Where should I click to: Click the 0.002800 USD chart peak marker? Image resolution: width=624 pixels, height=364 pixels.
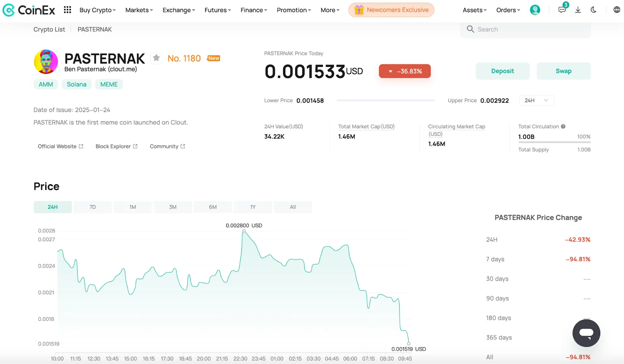pyautogui.click(x=244, y=231)
